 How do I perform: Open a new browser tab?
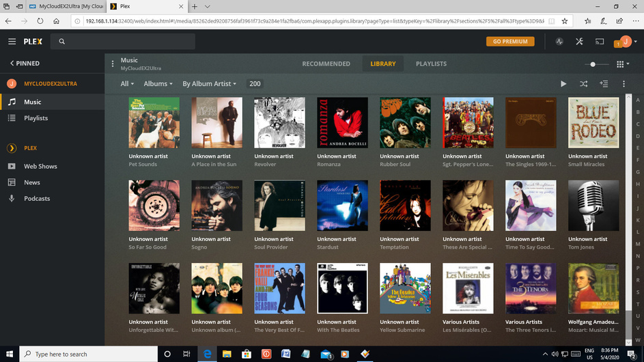194,6
